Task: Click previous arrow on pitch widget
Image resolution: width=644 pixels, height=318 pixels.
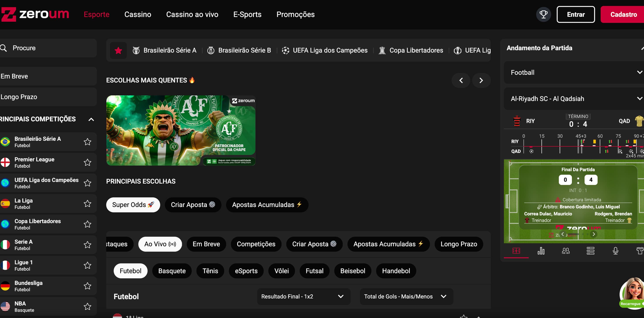Action: pos(563,234)
